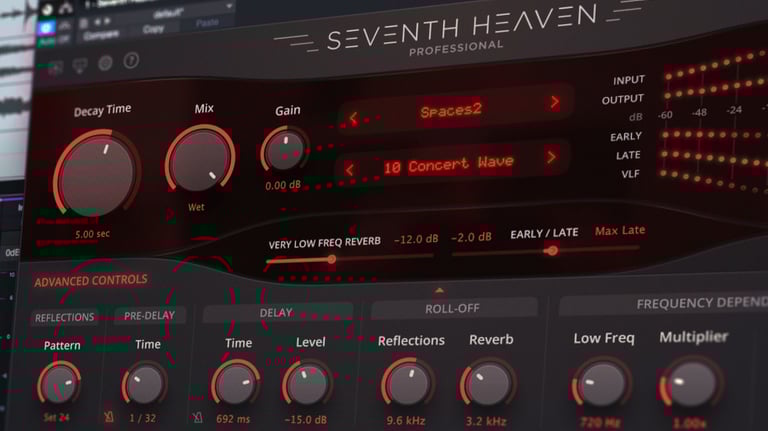Click the Mix knob

click(x=200, y=159)
